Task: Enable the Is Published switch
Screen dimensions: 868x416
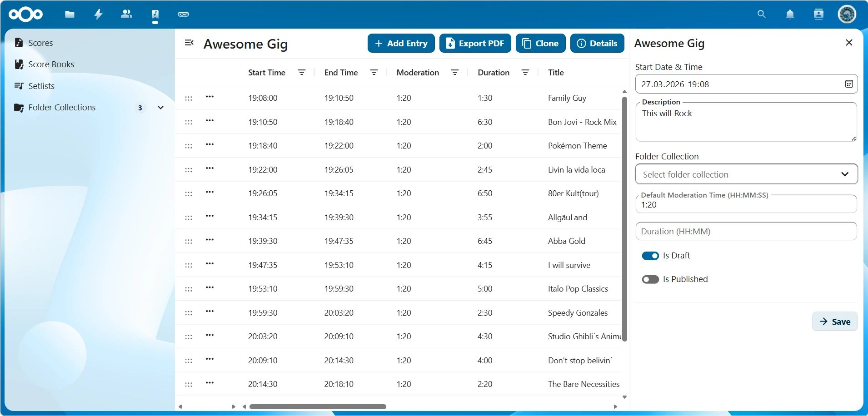Action: pyautogui.click(x=650, y=279)
